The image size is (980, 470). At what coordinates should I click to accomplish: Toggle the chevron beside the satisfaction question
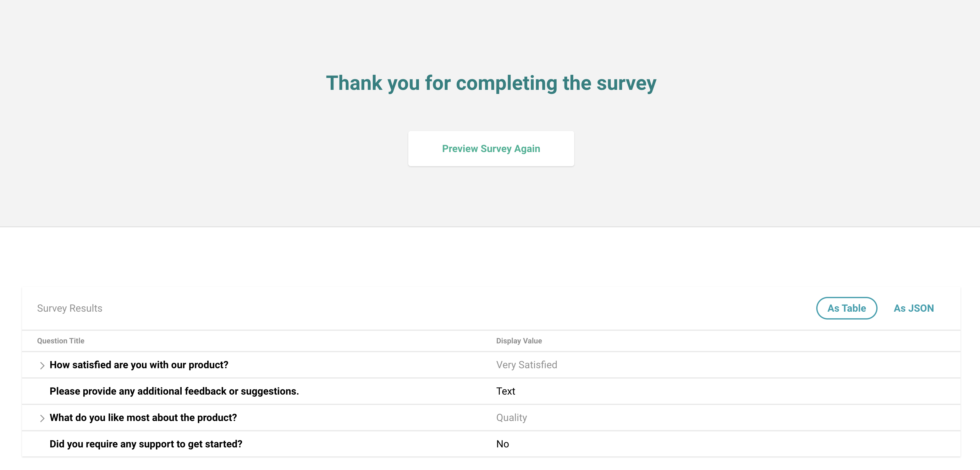42,365
